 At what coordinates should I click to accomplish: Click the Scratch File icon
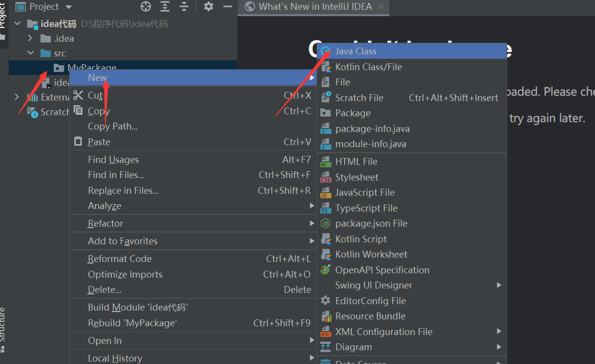pos(325,98)
